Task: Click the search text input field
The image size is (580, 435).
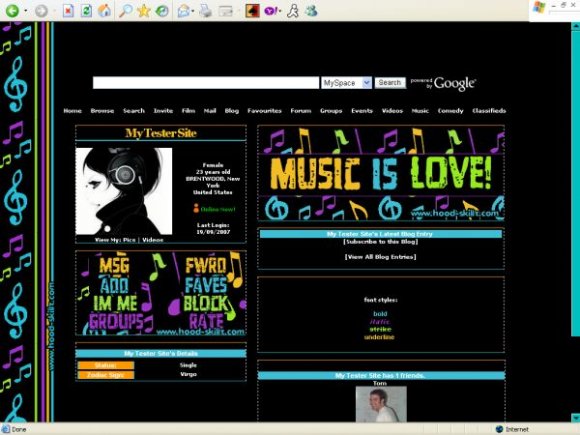Action: [206, 82]
